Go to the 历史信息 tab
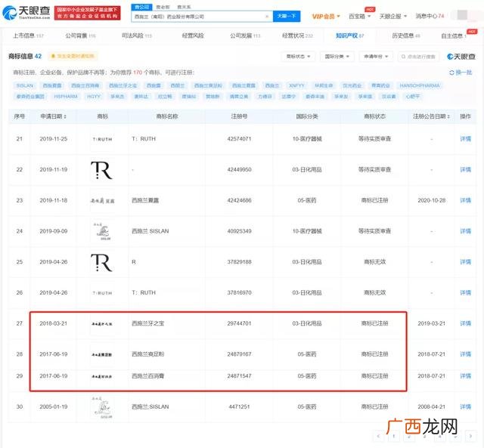 (x=406, y=36)
